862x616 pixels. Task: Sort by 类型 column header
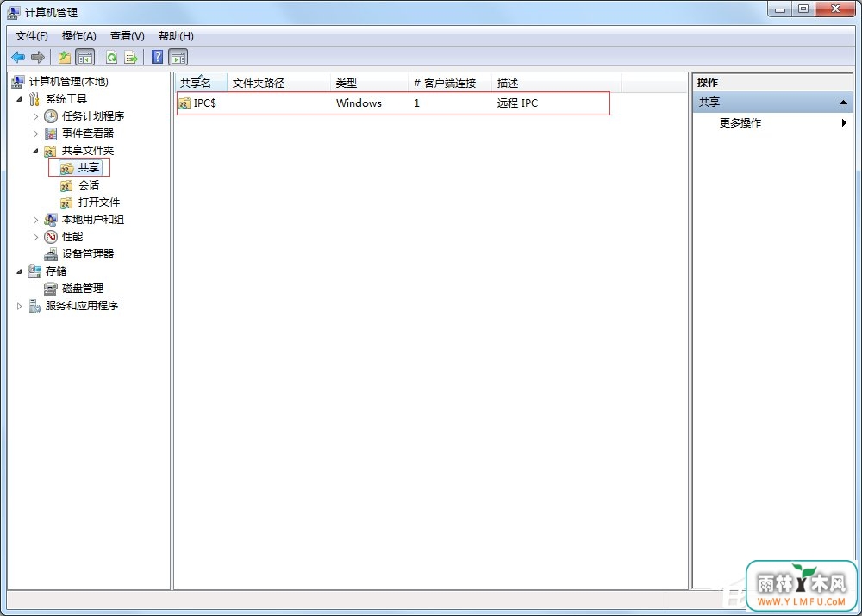(x=369, y=83)
